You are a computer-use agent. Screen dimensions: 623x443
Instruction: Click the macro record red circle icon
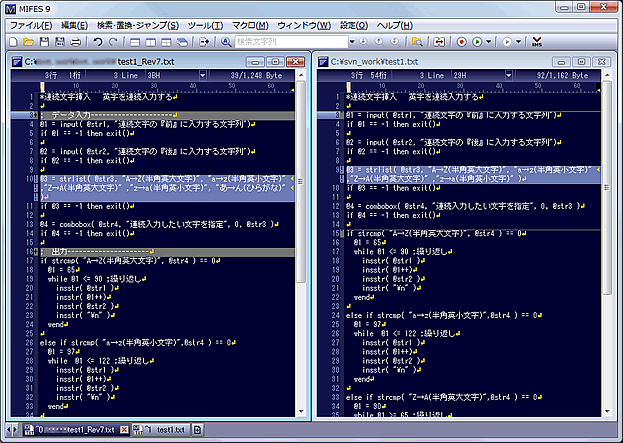pos(461,42)
